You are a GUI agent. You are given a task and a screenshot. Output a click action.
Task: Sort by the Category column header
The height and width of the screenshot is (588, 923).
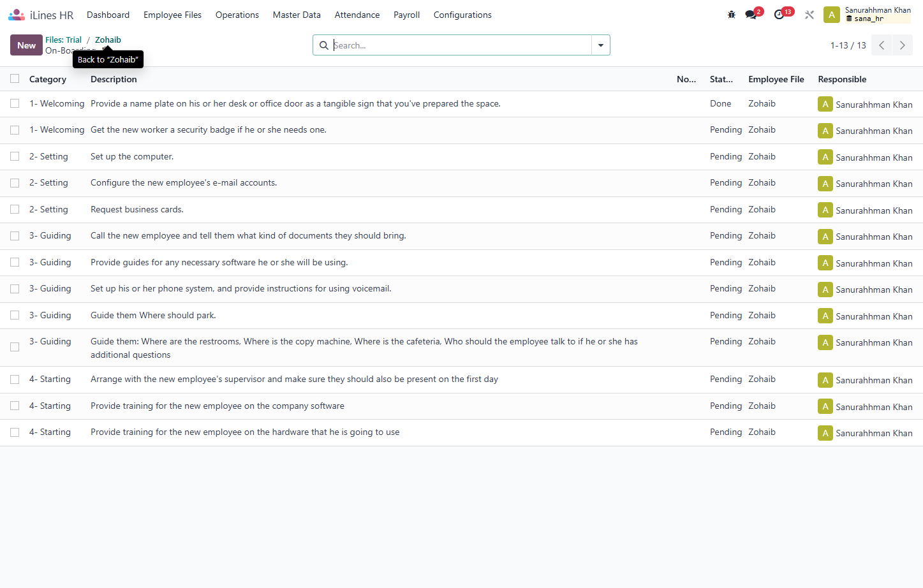(x=48, y=79)
